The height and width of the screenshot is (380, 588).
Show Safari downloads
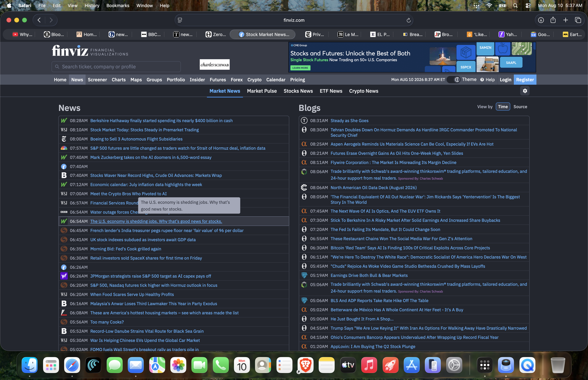tap(541, 20)
